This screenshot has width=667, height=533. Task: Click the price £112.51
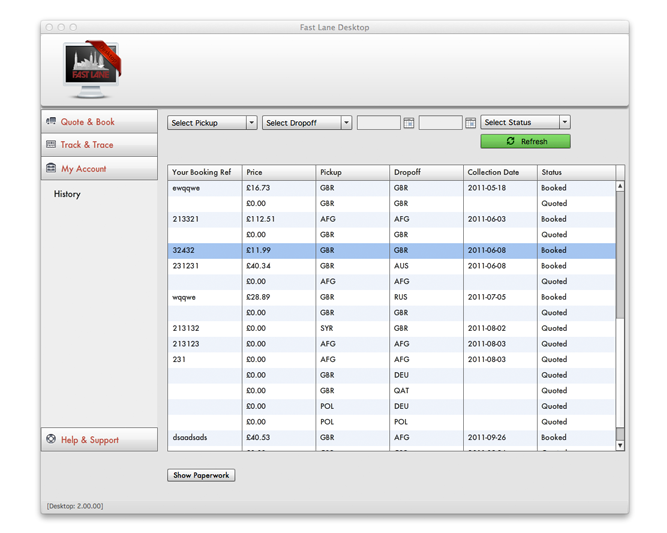[260, 219]
